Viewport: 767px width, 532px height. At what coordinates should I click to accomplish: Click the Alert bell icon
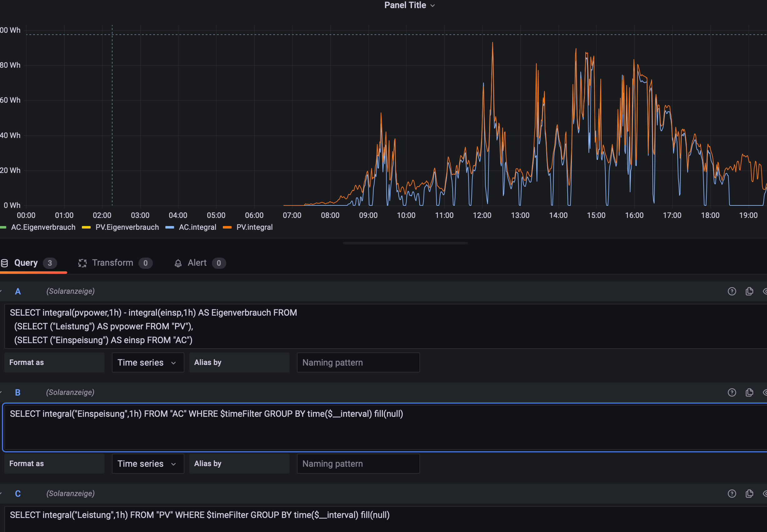(178, 263)
